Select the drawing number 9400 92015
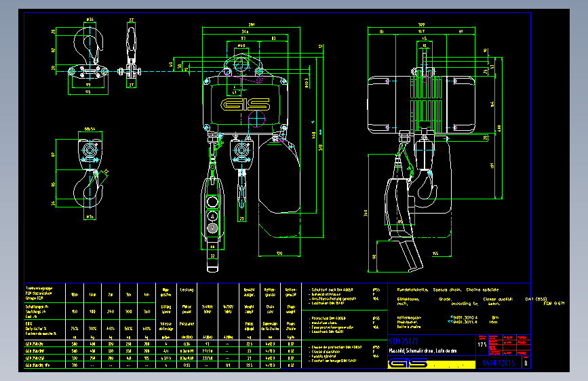Viewport: 588px width, 381px height. click(x=498, y=363)
